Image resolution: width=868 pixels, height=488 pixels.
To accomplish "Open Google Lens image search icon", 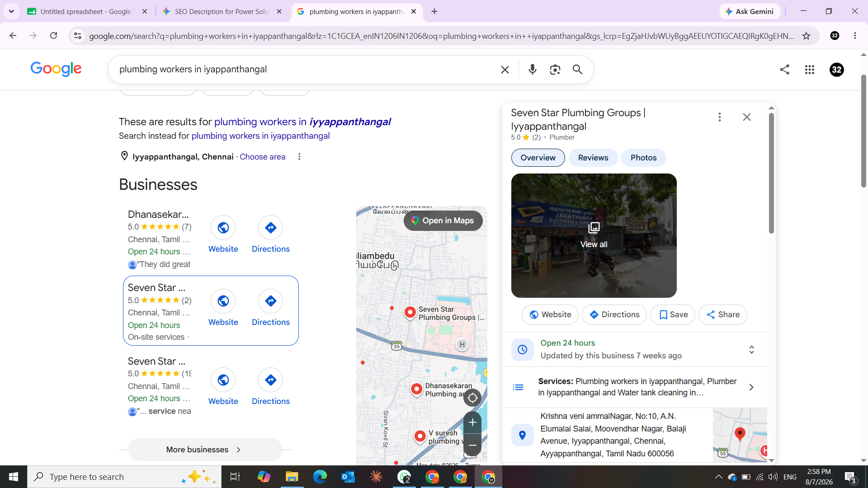I will point(555,70).
